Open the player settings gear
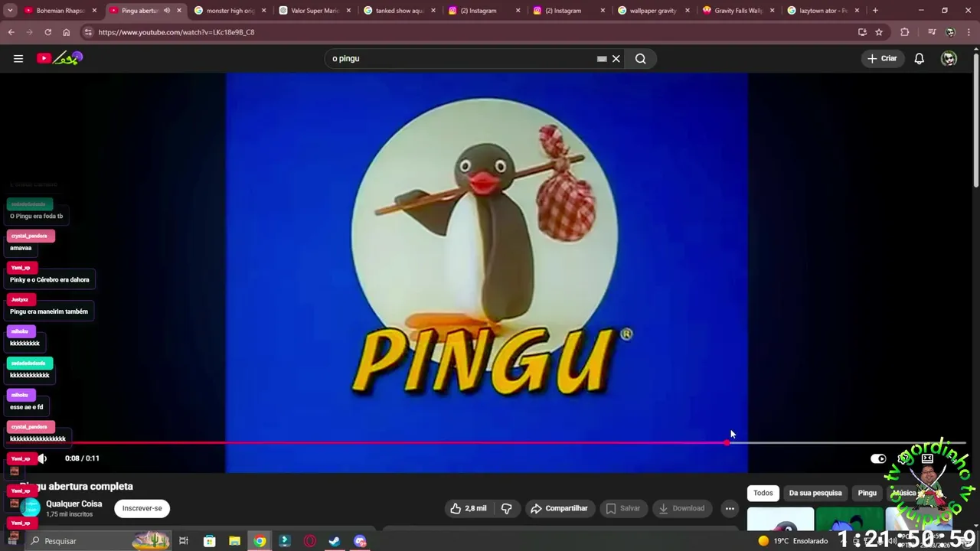Viewport: 980px width, 551px height. click(904, 458)
